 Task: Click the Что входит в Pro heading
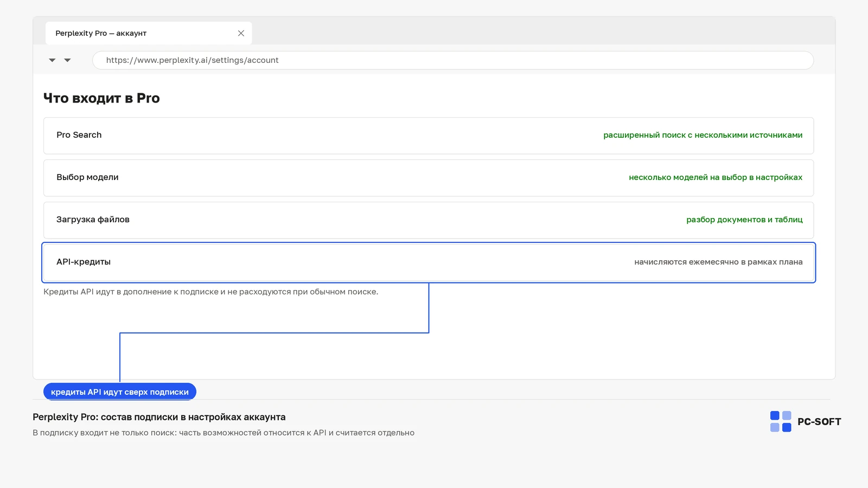[101, 98]
